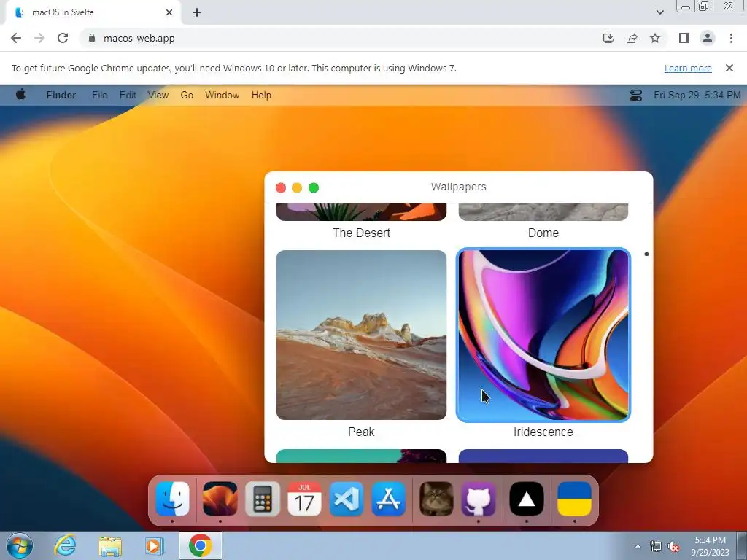The image size is (747, 560).
Task: Launch VS Code from the dock
Action: [347, 499]
